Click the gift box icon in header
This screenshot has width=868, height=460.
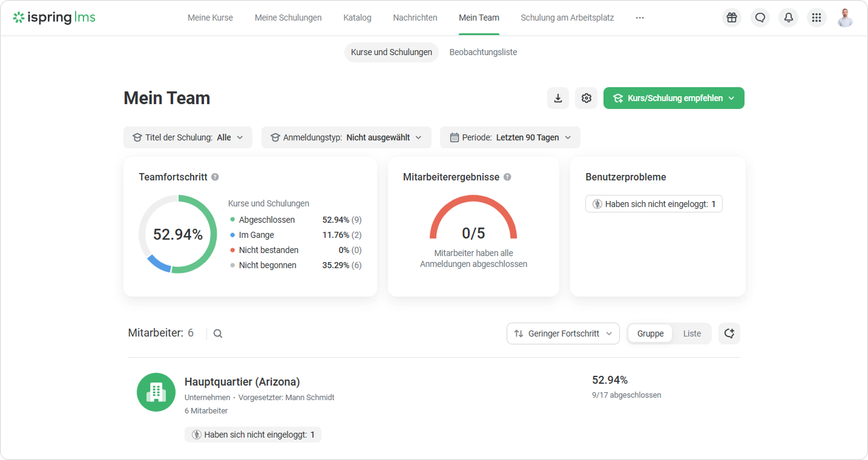click(x=732, y=18)
